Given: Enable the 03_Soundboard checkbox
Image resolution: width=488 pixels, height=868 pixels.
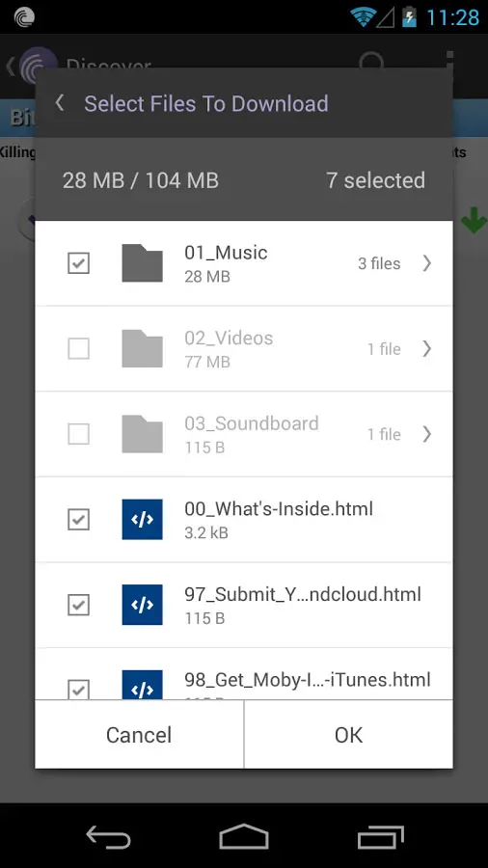Looking at the screenshot, I should [x=78, y=434].
